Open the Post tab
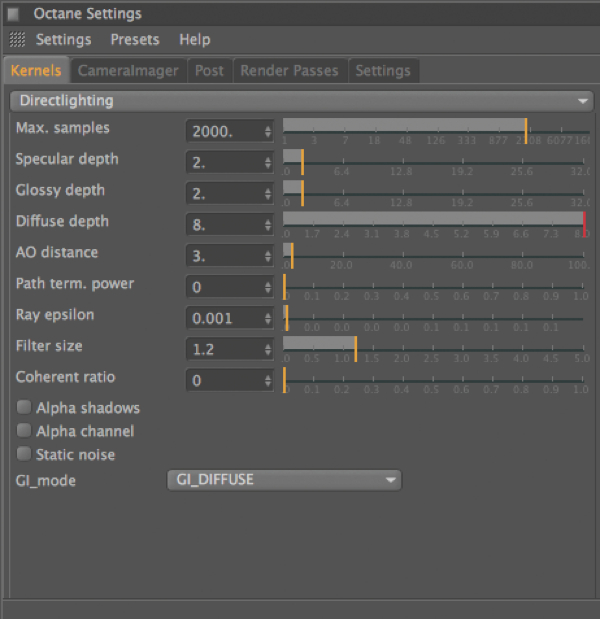The width and height of the screenshot is (600, 619). pos(209,71)
